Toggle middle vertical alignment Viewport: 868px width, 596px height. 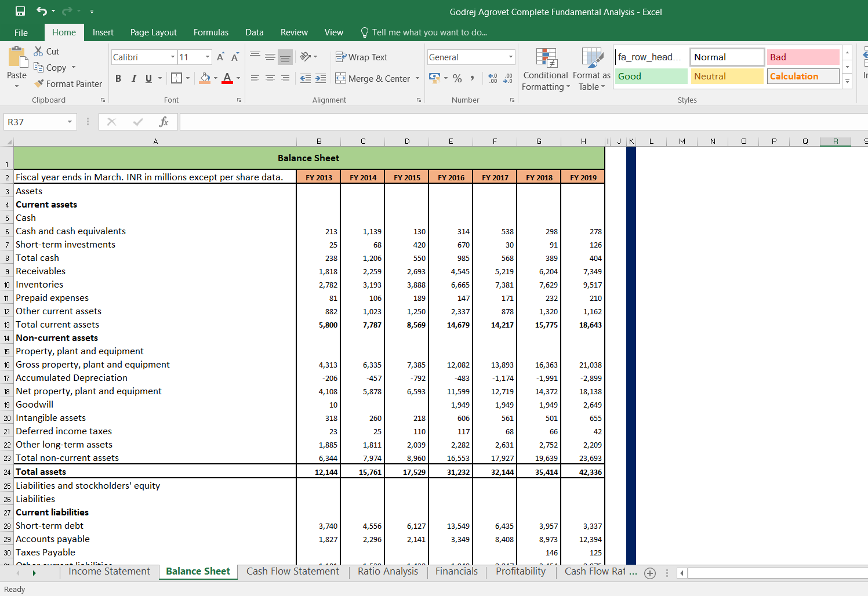click(x=270, y=57)
